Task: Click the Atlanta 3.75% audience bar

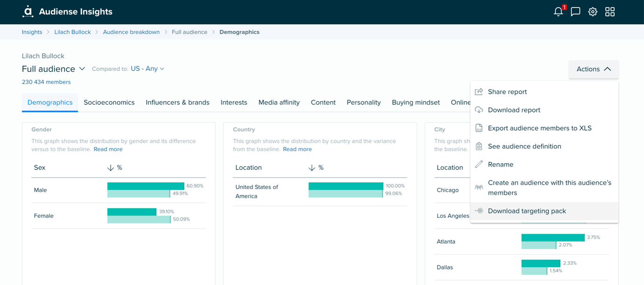Action: (553, 237)
